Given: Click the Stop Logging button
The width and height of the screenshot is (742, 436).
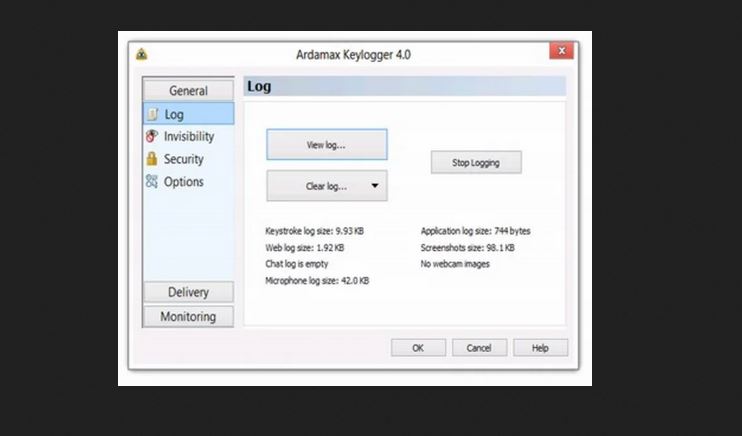Looking at the screenshot, I should point(476,162).
